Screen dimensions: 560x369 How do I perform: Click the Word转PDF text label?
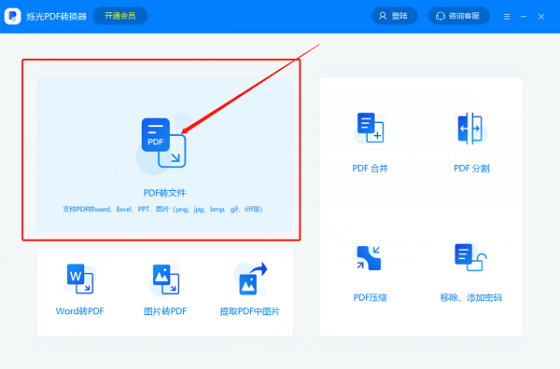[x=80, y=311]
